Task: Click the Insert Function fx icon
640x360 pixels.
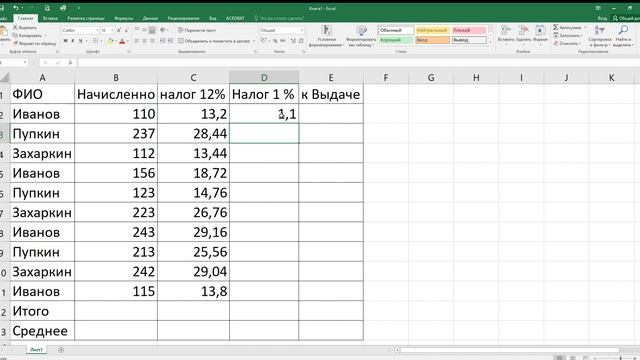Action: (x=70, y=62)
